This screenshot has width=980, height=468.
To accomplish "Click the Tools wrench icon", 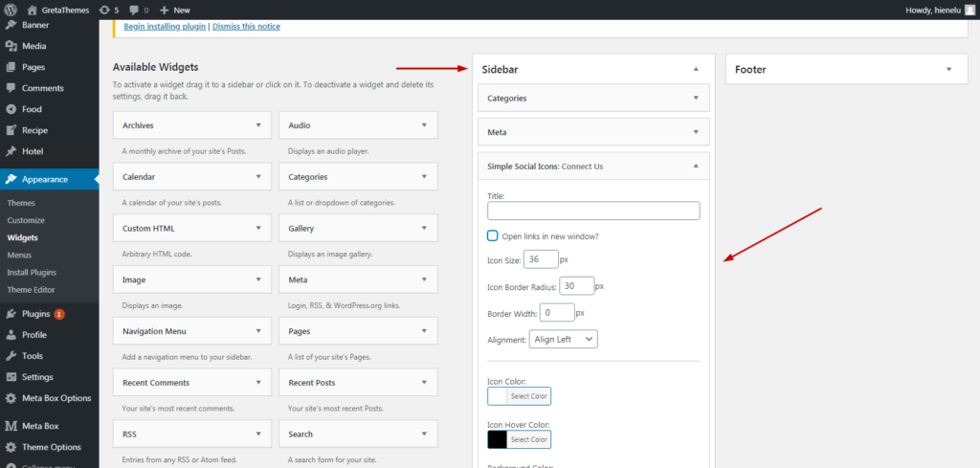I will (x=11, y=356).
